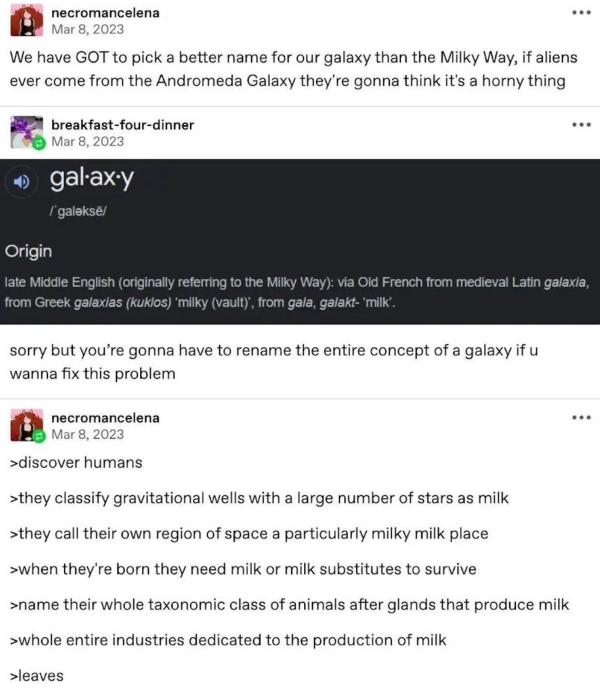Click the Mar 8, 2023 date on first post
Screen dimensions: 600x700
(87, 29)
